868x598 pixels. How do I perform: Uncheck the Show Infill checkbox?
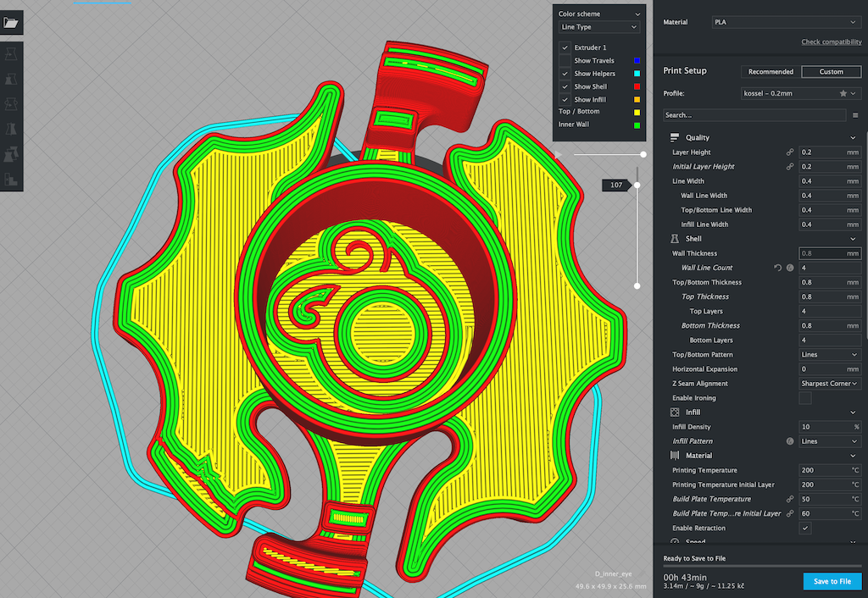point(565,99)
